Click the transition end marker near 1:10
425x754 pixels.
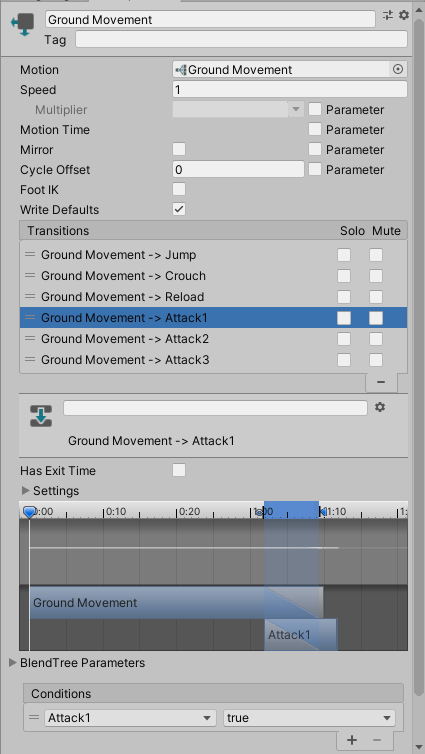[x=323, y=512]
